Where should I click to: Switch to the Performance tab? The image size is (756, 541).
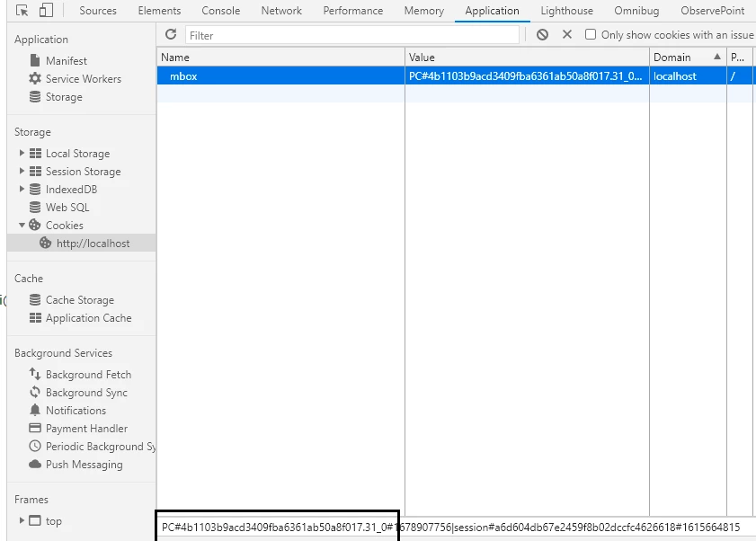tap(353, 11)
